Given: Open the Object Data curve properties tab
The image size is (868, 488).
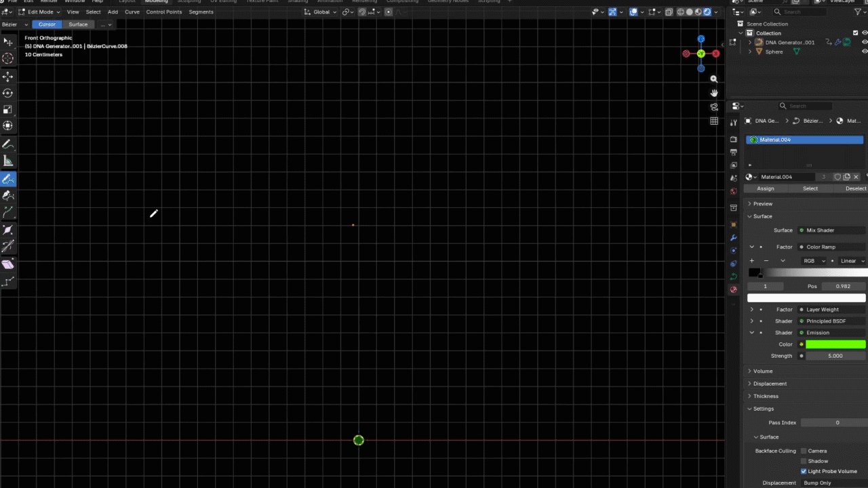Looking at the screenshot, I should (733, 277).
